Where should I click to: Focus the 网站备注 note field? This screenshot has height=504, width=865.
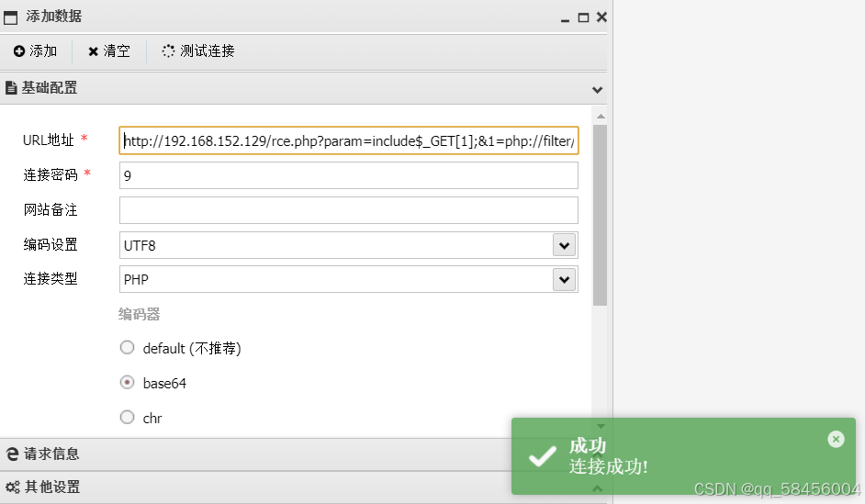pos(349,210)
